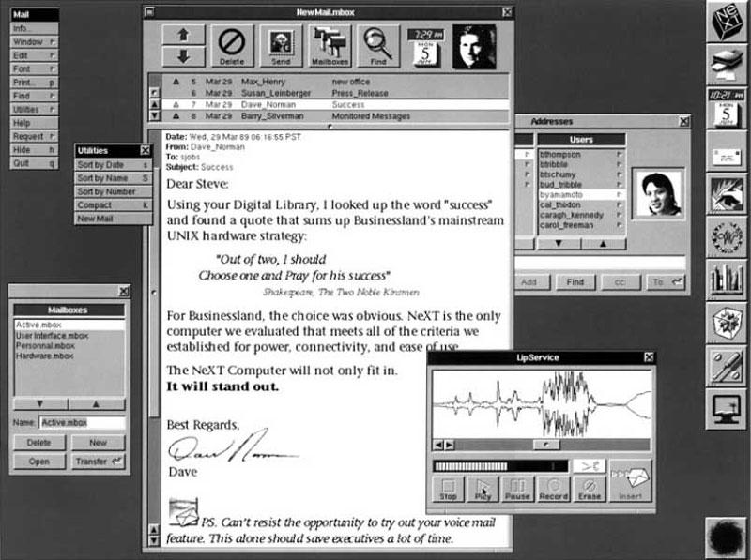Open the Window submenu in Mail menu

pos(34,42)
